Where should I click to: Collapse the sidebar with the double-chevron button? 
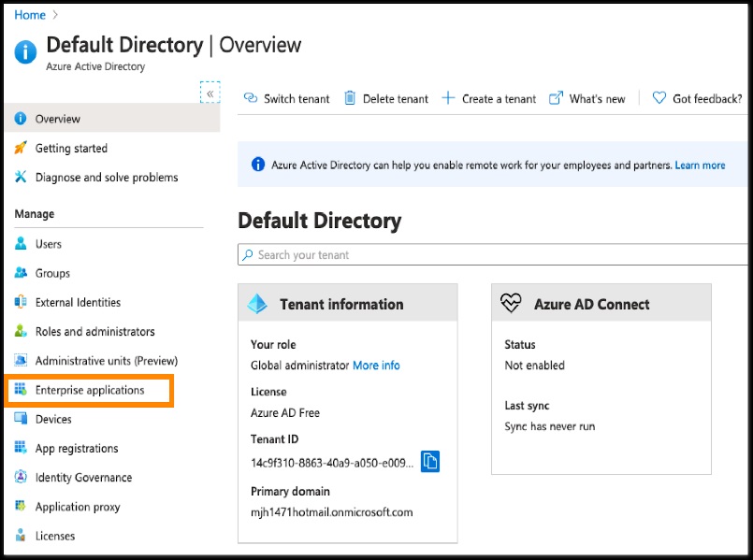pyautogui.click(x=210, y=93)
